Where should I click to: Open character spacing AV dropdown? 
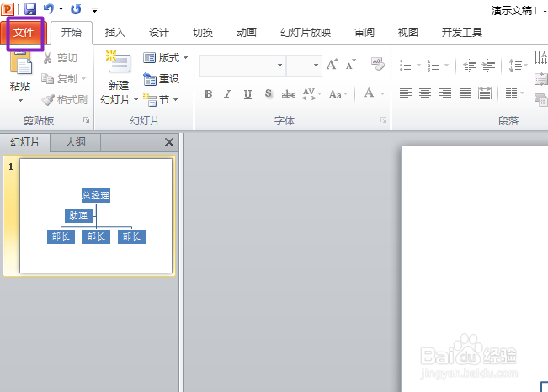(x=311, y=93)
